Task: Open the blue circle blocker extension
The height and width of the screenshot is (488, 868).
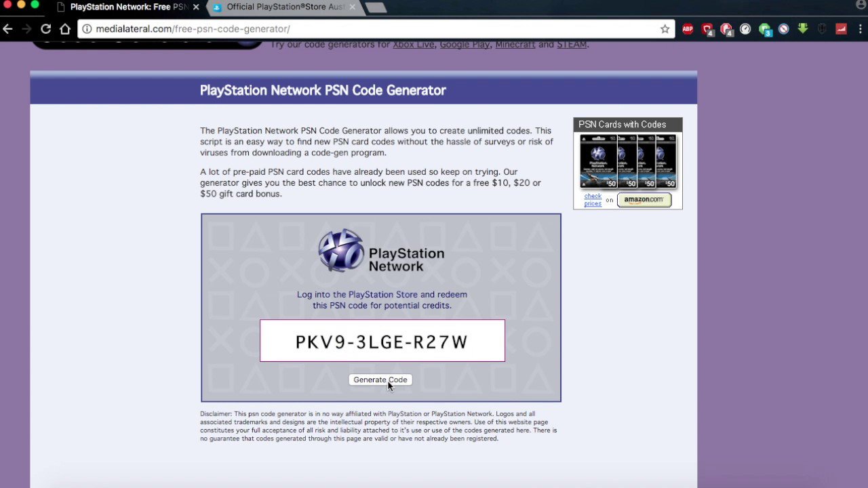Action: 783,29
